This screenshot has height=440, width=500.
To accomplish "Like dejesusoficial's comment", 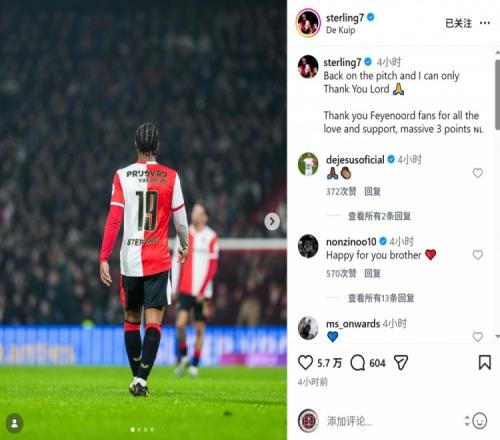I will (478, 173).
